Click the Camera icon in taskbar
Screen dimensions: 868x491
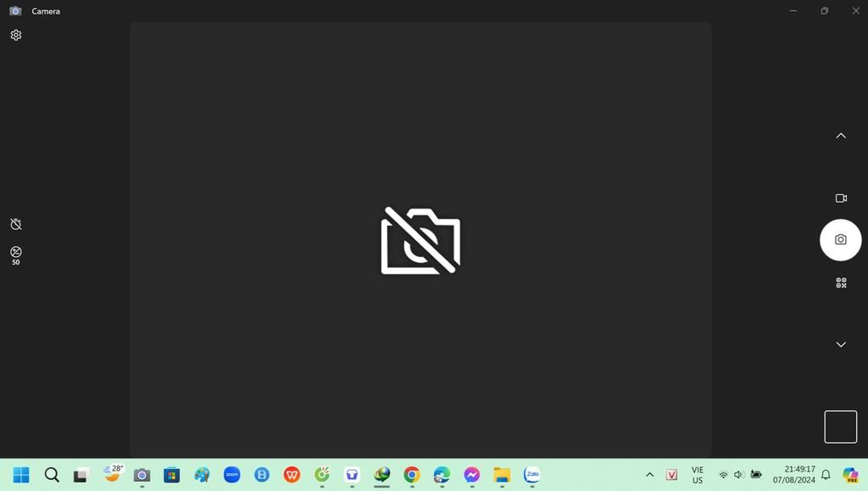pos(142,475)
